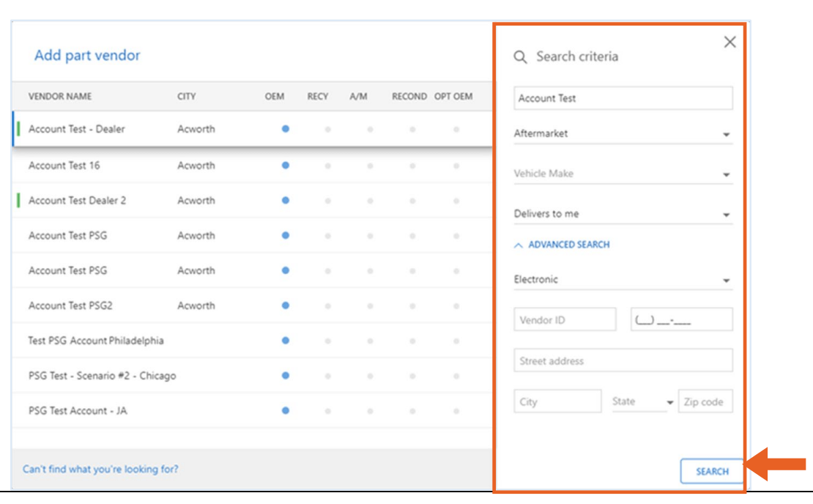This screenshot has height=504, width=813.
Task: Click Acworth in the Account Test PSG2 row
Action: pyautogui.click(x=196, y=305)
